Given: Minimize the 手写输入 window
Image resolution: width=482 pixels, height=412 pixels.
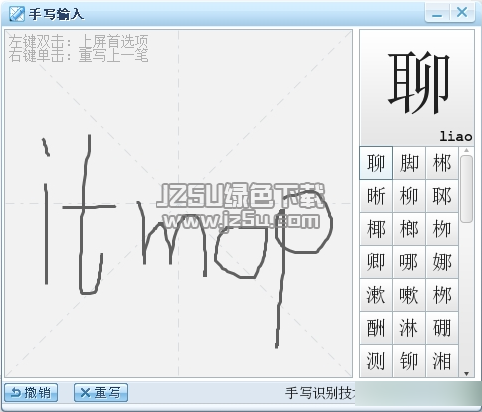Looking at the screenshot, I should 437,13.
